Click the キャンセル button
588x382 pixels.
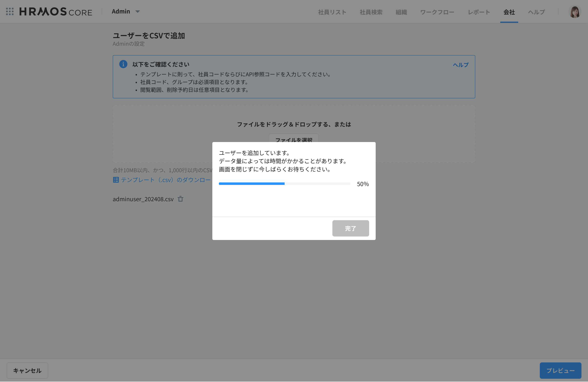(27, 370)
